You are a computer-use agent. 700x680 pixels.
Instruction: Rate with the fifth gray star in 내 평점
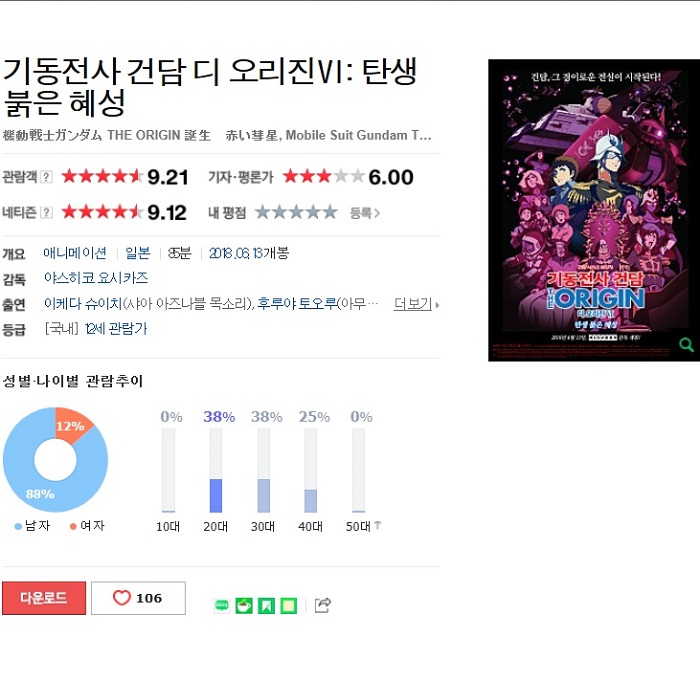click(330, 212)
